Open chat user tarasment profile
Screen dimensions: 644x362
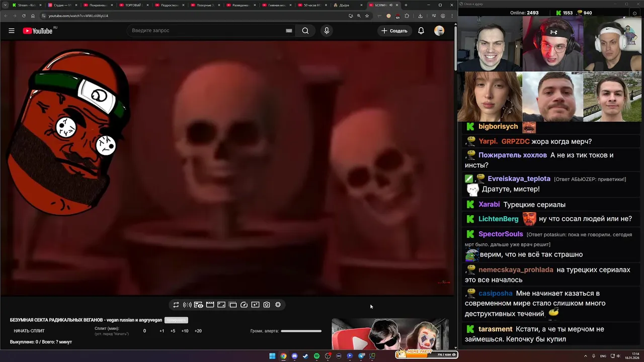[x=495, y=329]
